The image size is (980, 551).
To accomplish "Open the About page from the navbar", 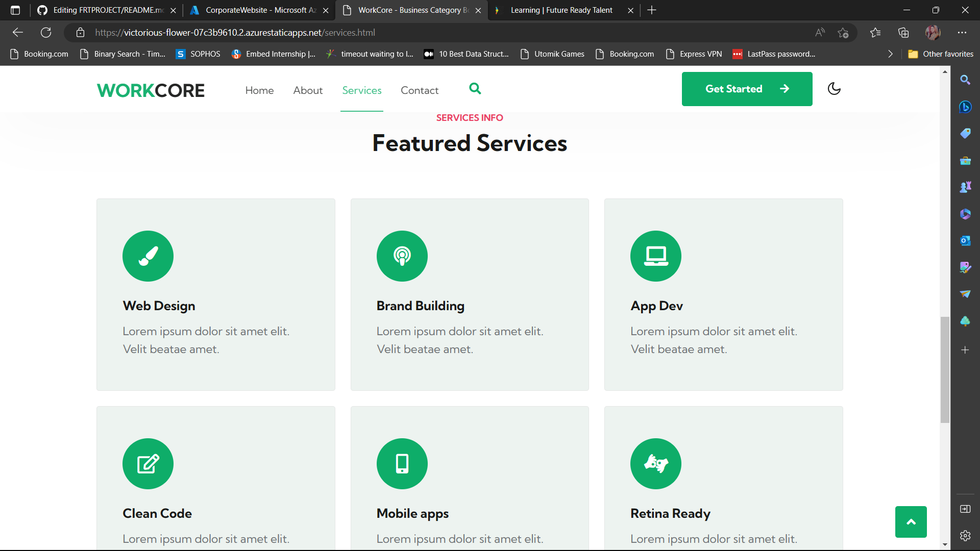I will pos(308,90).
